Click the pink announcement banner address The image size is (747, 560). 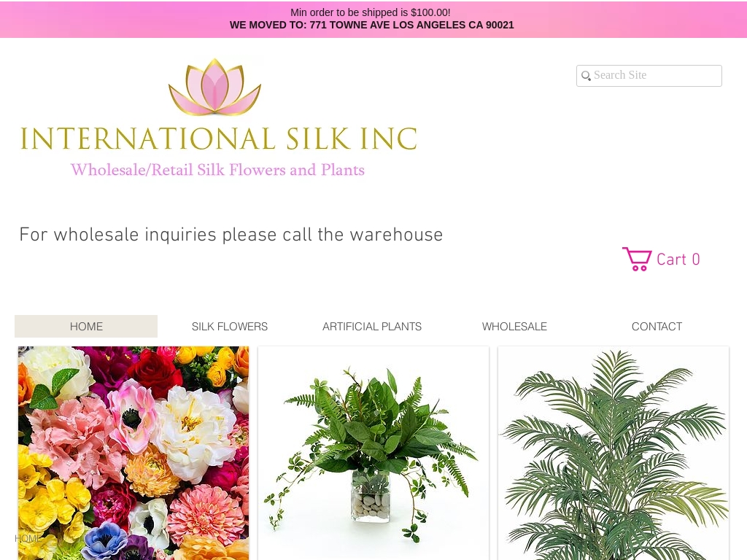[371, 26]
